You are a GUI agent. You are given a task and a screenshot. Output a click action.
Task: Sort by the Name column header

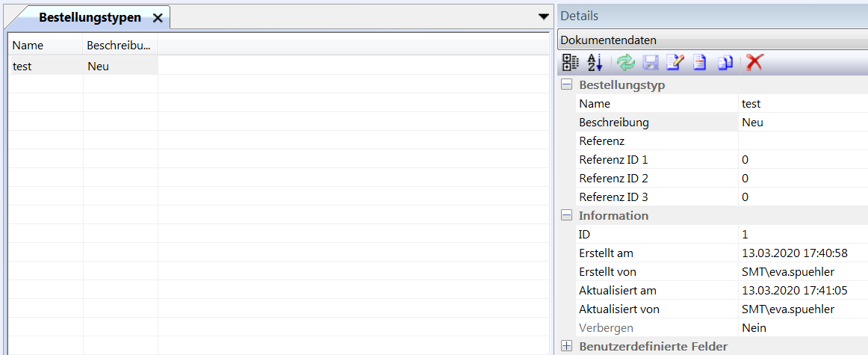[x=45, y=46]
